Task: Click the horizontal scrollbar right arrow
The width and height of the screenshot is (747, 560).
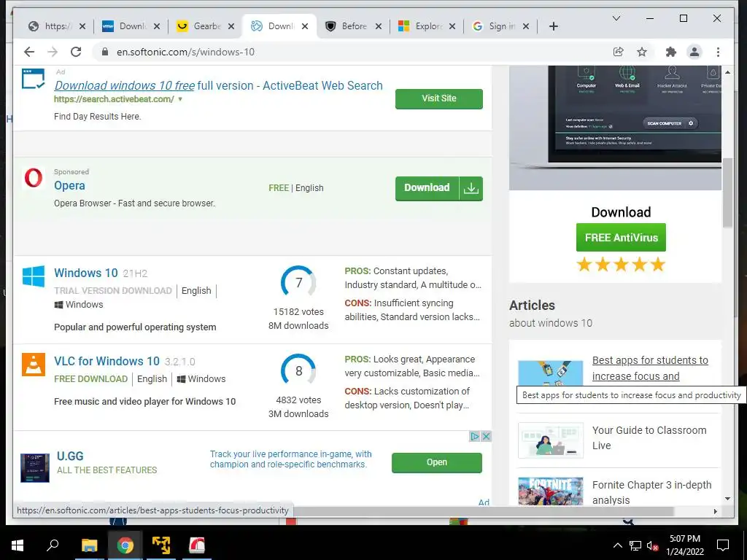Action: tap(715, 511)
